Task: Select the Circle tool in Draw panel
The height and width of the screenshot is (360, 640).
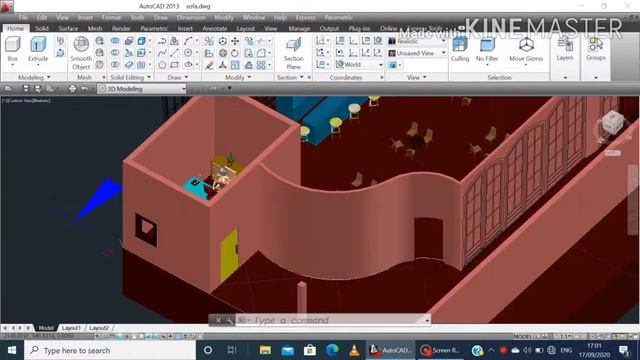Action: pos(188,53)
